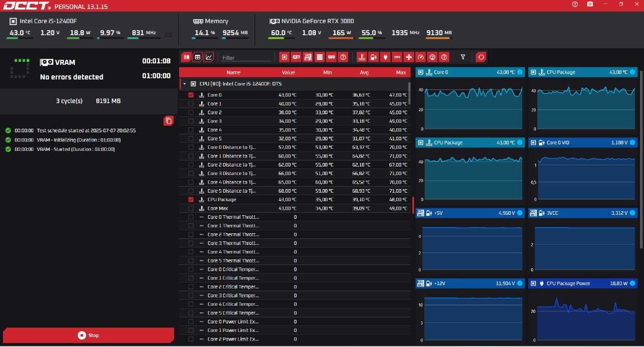644x347 pixels.
Task: Toggle the current sensor filter icon
Action: click(x=397, y=57)
